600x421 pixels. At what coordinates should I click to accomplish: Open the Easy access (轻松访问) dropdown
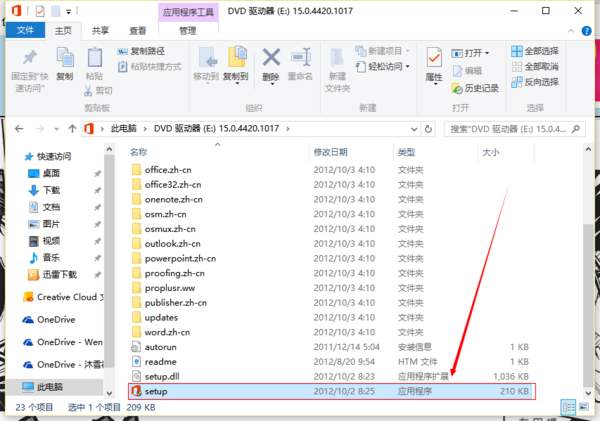[x=382, y=66]
